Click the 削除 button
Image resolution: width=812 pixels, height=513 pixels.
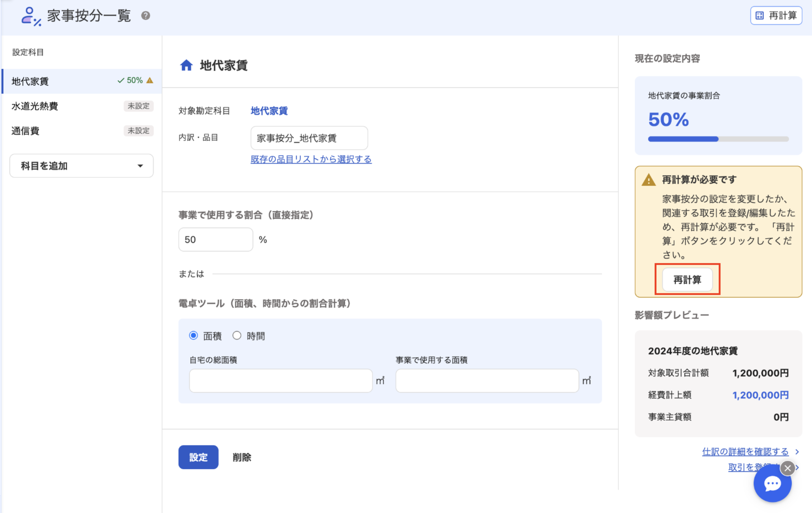point(242,457)
